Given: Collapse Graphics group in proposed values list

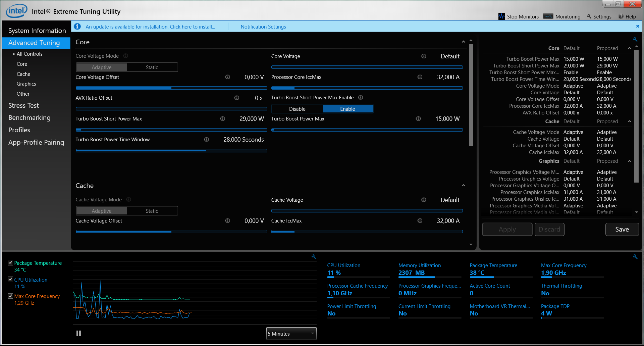Looking at the screenshot, I should tap(630, 161).
